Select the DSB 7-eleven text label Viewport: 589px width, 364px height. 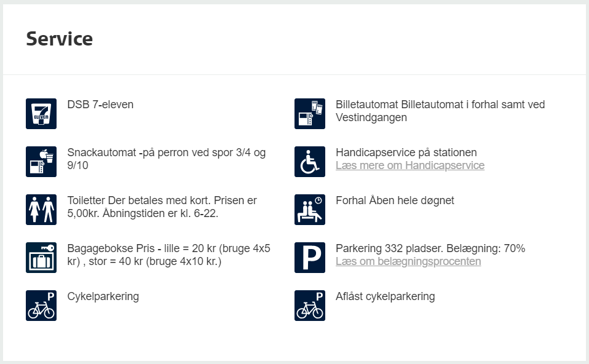click(100, 105)
